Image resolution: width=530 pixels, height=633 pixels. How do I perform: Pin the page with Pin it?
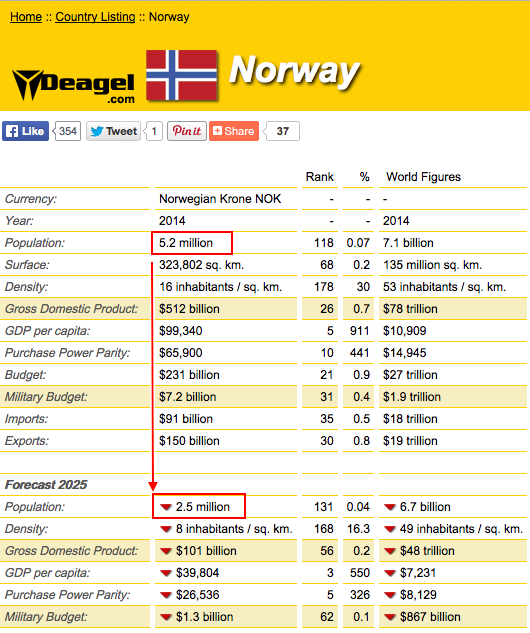tap(187, 131)
